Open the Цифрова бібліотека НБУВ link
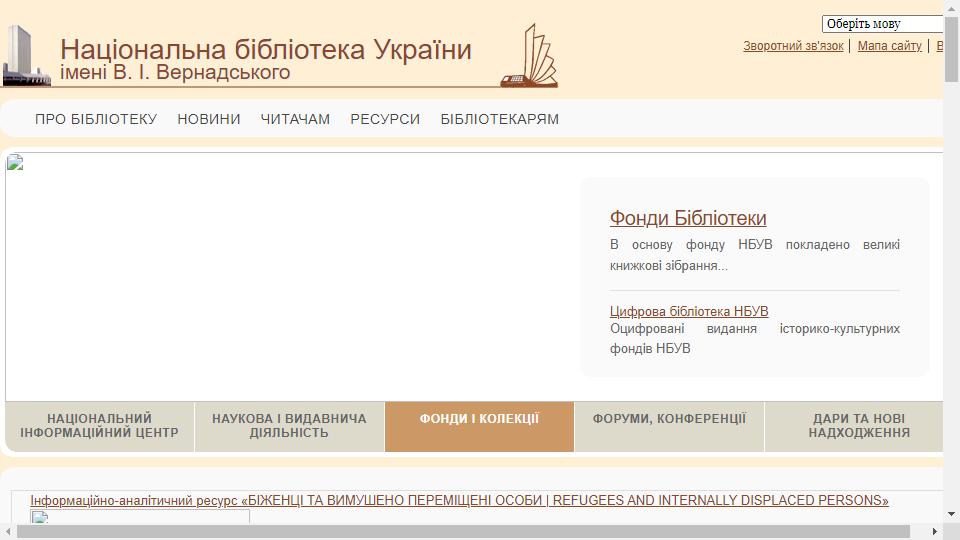The image size is (960, 540). 689,311
